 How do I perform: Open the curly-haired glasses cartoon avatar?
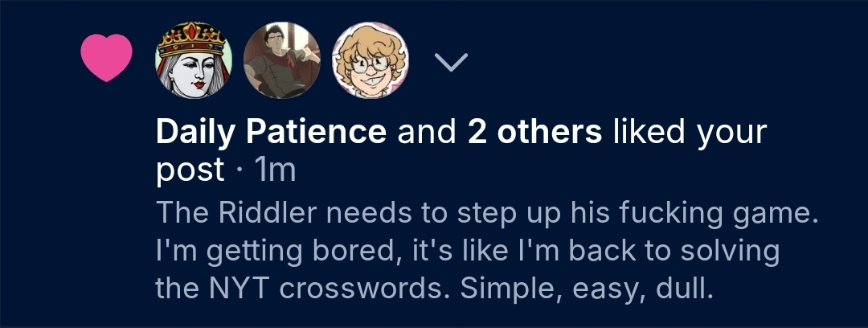click(x=370, y=58)
